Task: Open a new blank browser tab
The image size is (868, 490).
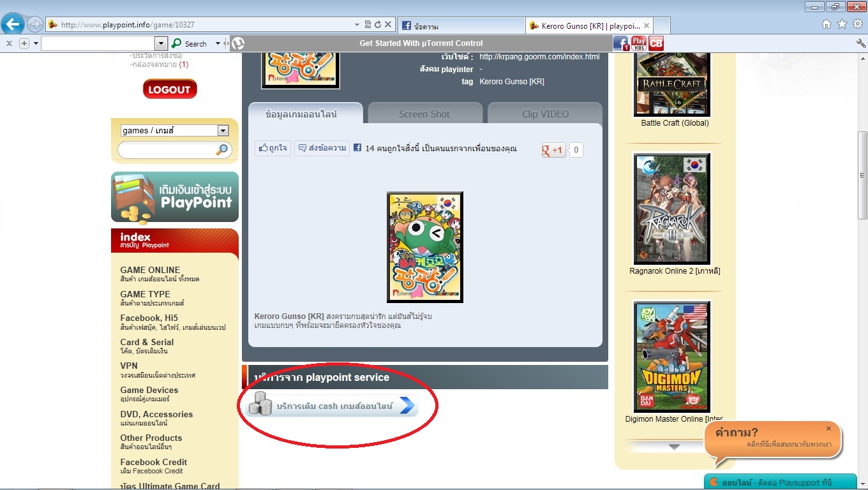Action: coord(662,26)
